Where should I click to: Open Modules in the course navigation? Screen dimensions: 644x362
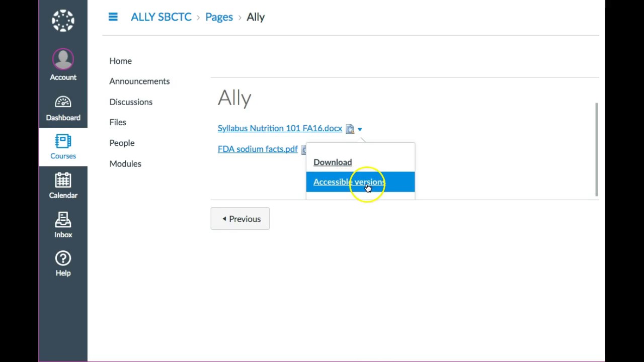coord(125,163)
